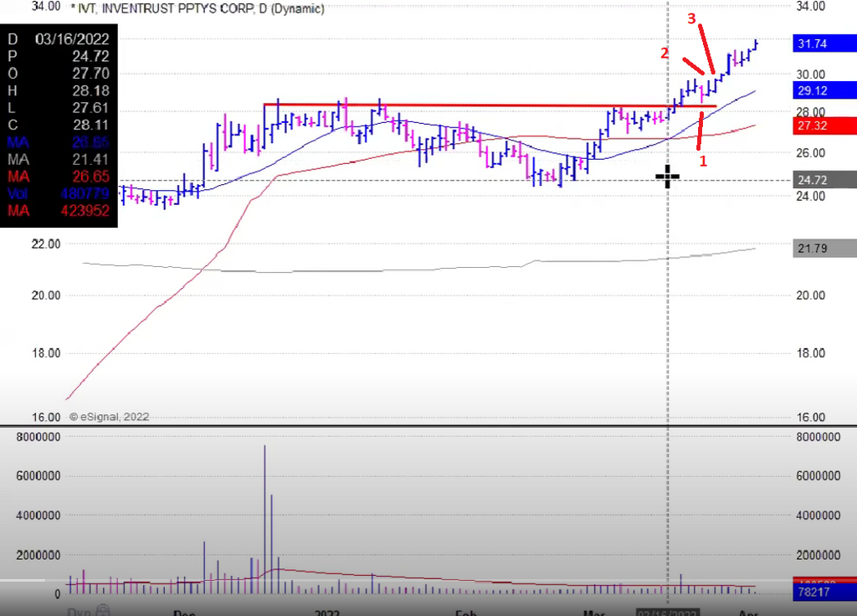
Task: Click the 2022 label on the time axis
Action: 327,613
